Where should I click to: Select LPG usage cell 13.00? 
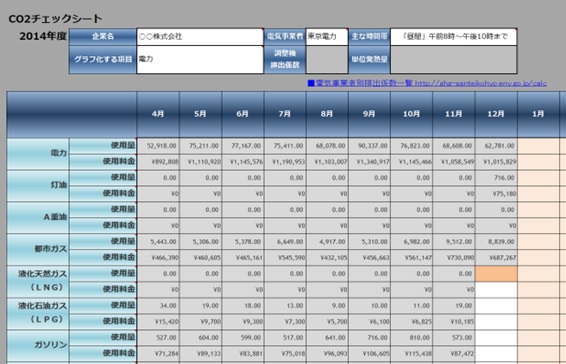click(x=285, y=306)
